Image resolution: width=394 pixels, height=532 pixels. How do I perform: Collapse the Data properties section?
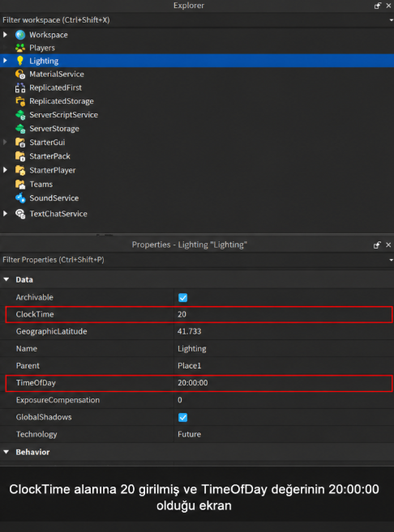pyautogui.click(x=6, y=279)
